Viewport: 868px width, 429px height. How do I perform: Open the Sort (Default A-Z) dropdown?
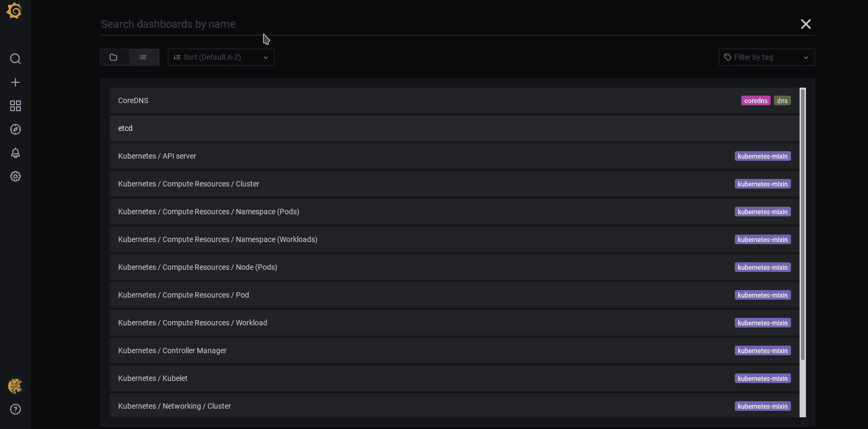[221, 57]
